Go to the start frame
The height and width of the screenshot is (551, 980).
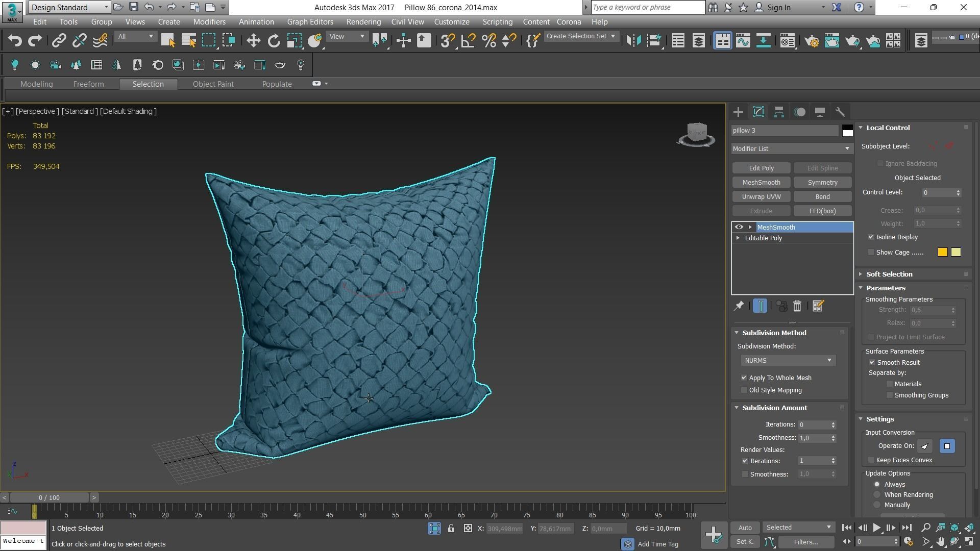[846, 528]
